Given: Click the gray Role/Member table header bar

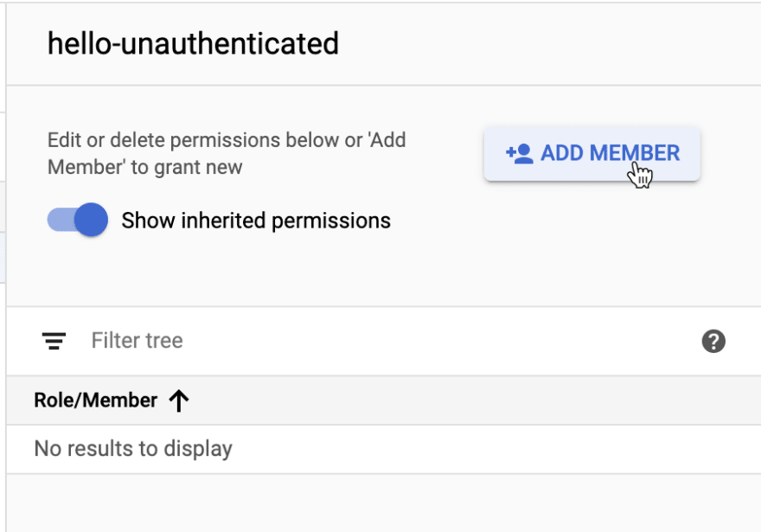Looking at the screenshot, I should tap(383, 401).
